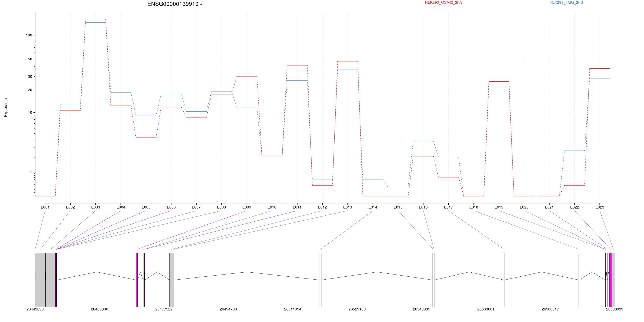Click the E017 exon label

[448, 207]
